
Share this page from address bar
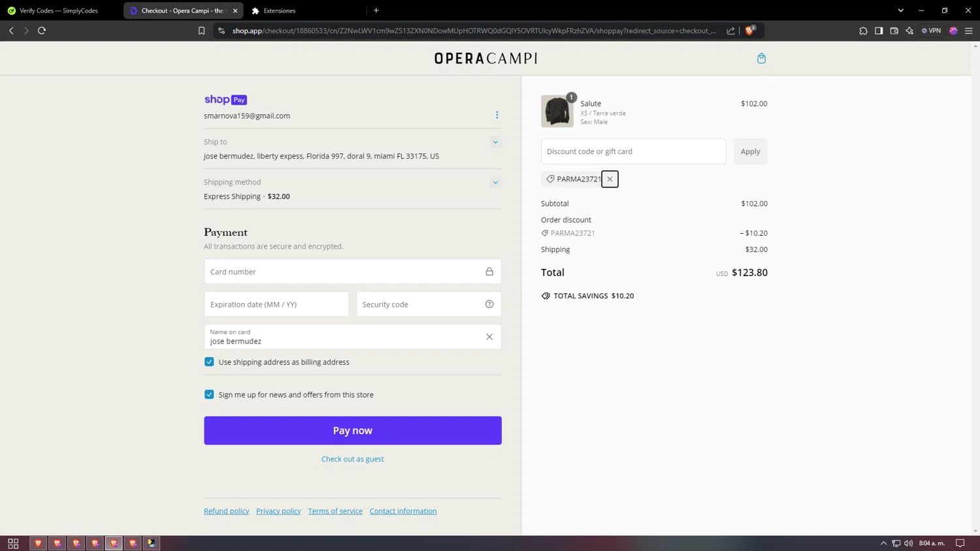(730, 31)
